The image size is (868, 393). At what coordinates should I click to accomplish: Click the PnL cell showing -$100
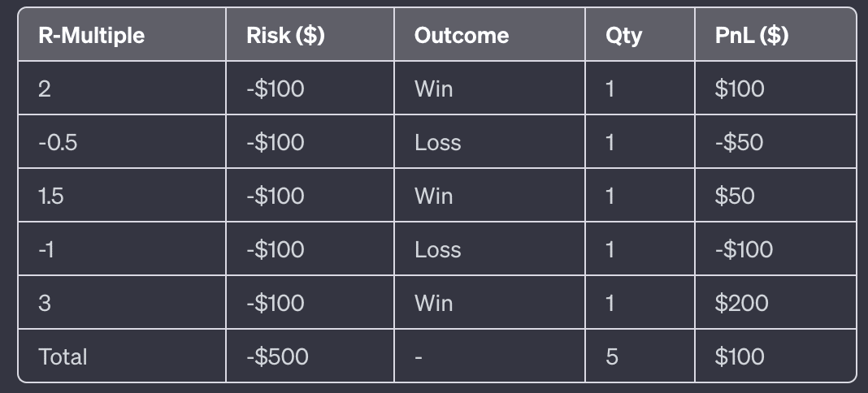[x=744, y=250]
